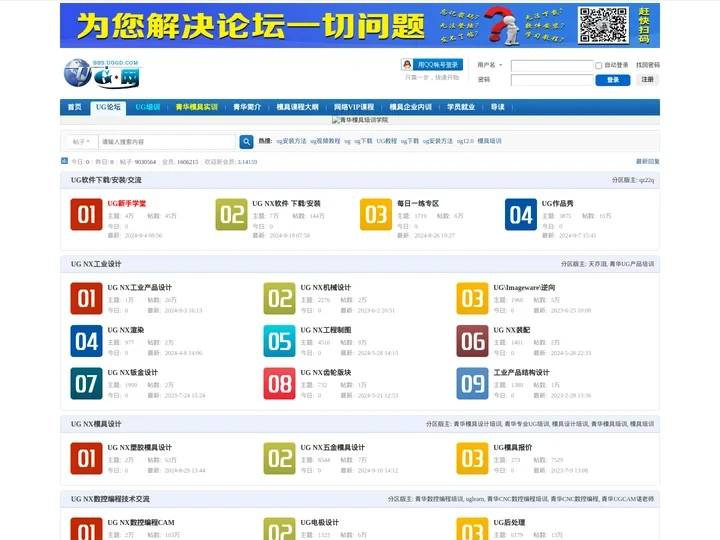Open the 07 icon for UG NX钣金设计
The image size is (720, 540).
[x=86, y=383]
